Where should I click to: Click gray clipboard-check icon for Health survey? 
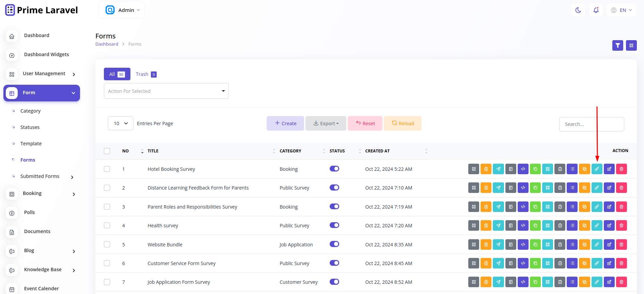click(x=560, y=226)
